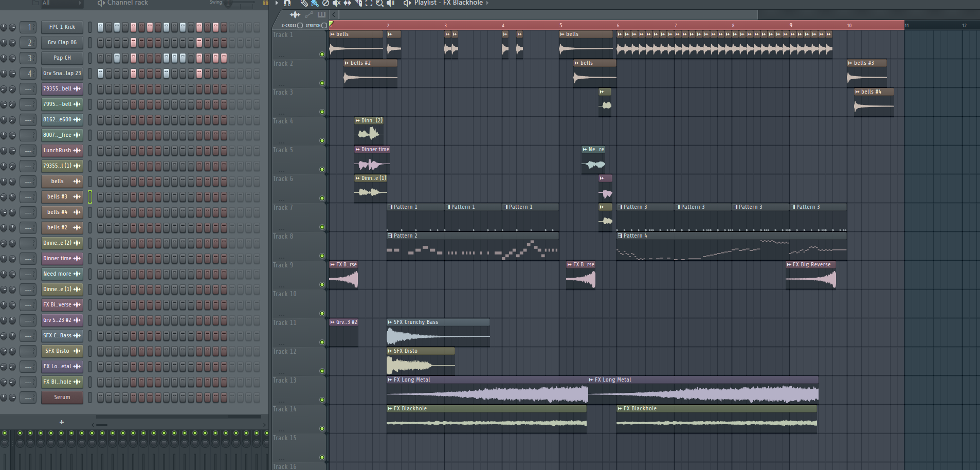The width and height of the screenshot is (980, 470).
Task: Select the Dinner time clip on Track 5
Action: [372, 159]
